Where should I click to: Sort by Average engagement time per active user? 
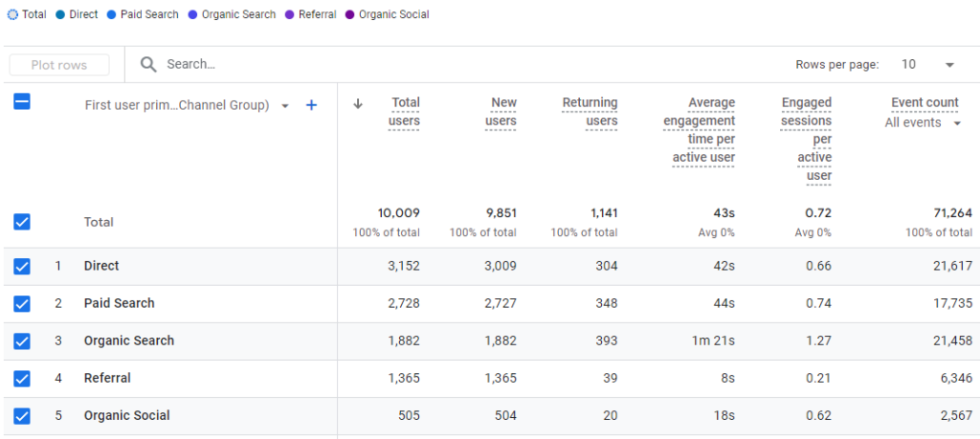700,130
